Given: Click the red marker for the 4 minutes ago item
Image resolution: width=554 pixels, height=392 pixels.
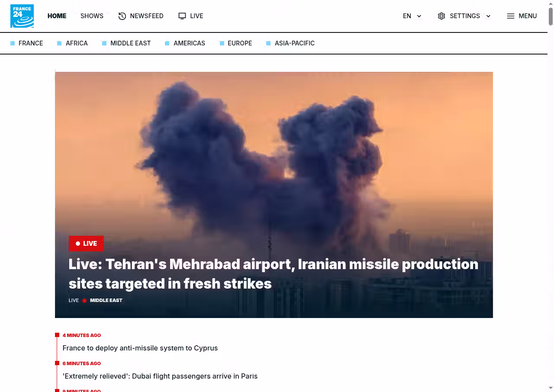Looking at the screenshot, I should (x=57, y=335).
